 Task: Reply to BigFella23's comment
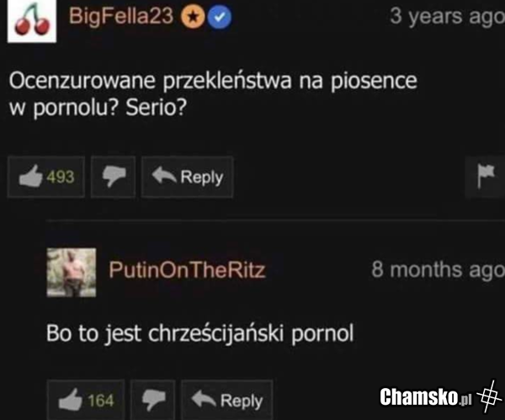[187, 177]
